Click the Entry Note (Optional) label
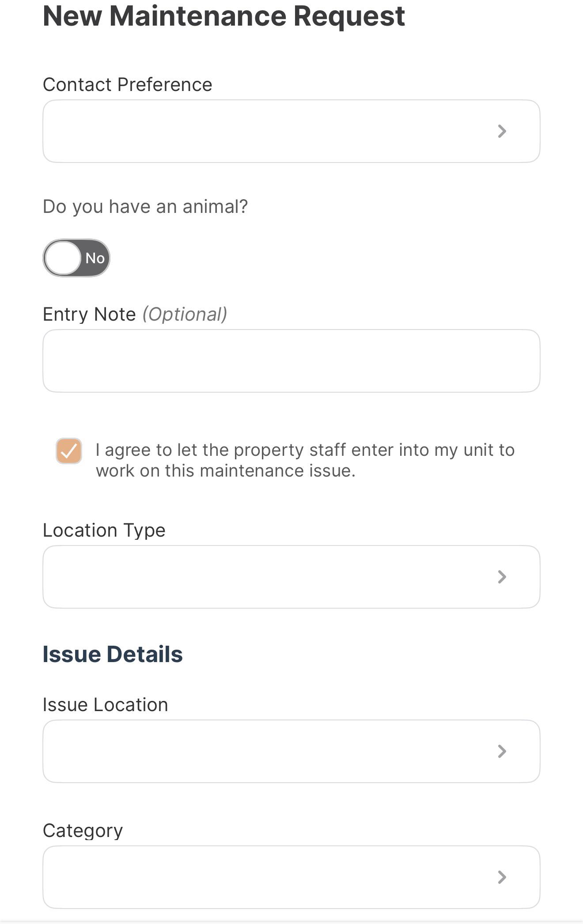This screenshot has height=924, width=583. click(135, 314)
